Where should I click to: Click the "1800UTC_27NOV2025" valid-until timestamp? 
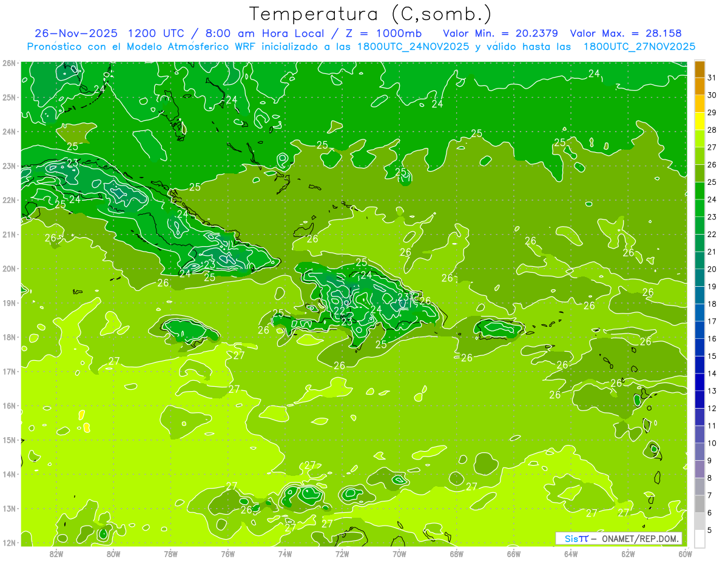pos(639,47)
